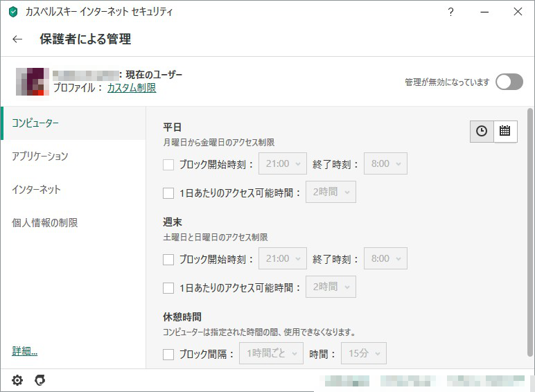This screenshot has width=535, height=392.
Task: Click the 週末 section heading
Action: pos(173,222)
